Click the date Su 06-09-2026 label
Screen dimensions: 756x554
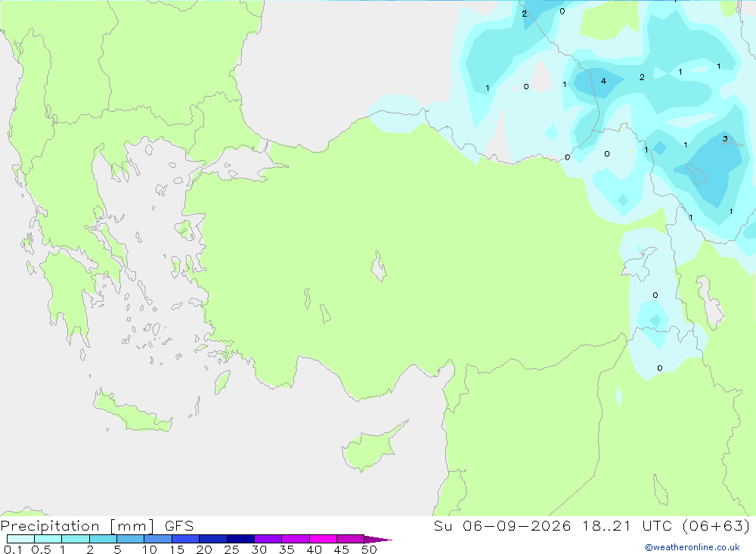pyautogui.click(x=502, y=525)
